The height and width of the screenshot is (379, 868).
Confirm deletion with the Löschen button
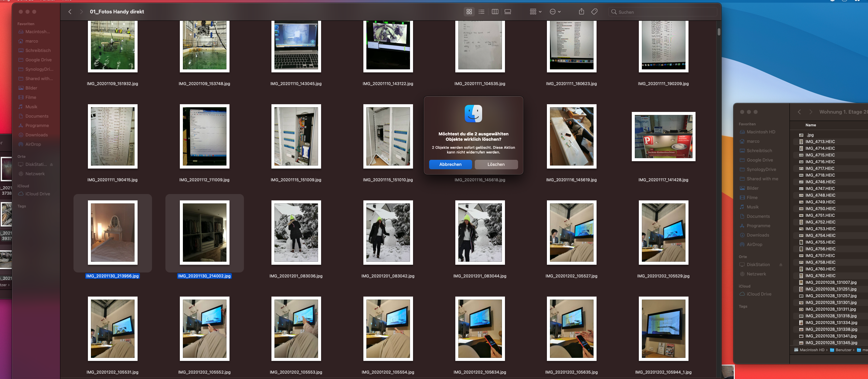coord(496,165)
